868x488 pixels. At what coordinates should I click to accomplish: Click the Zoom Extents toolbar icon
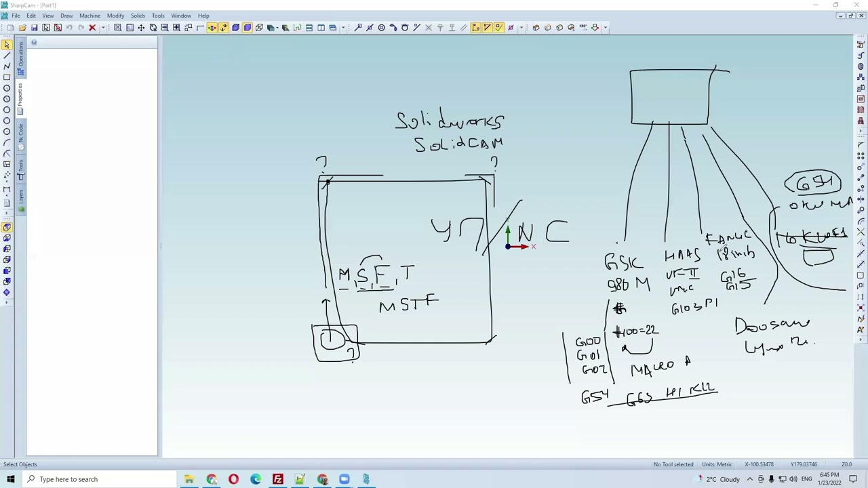pos(118,28)
